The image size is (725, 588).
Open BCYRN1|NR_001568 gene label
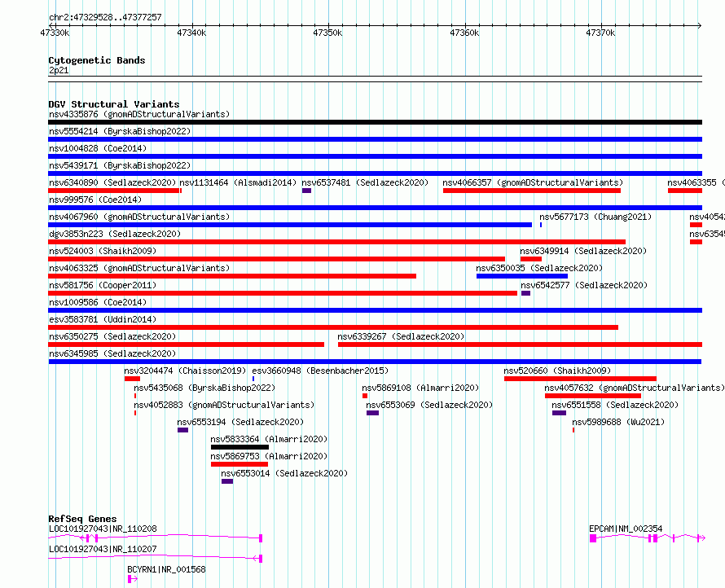pos(166,569)
